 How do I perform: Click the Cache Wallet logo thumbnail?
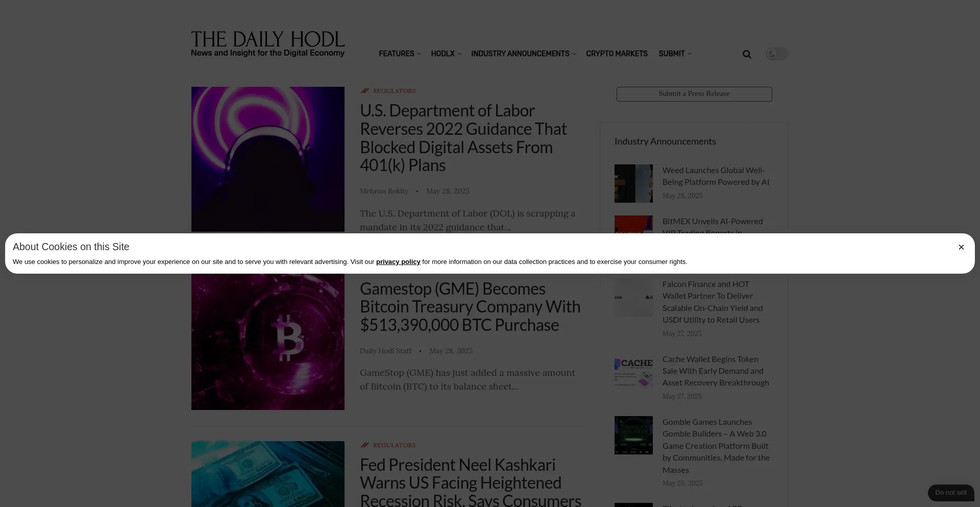(633, 372)
